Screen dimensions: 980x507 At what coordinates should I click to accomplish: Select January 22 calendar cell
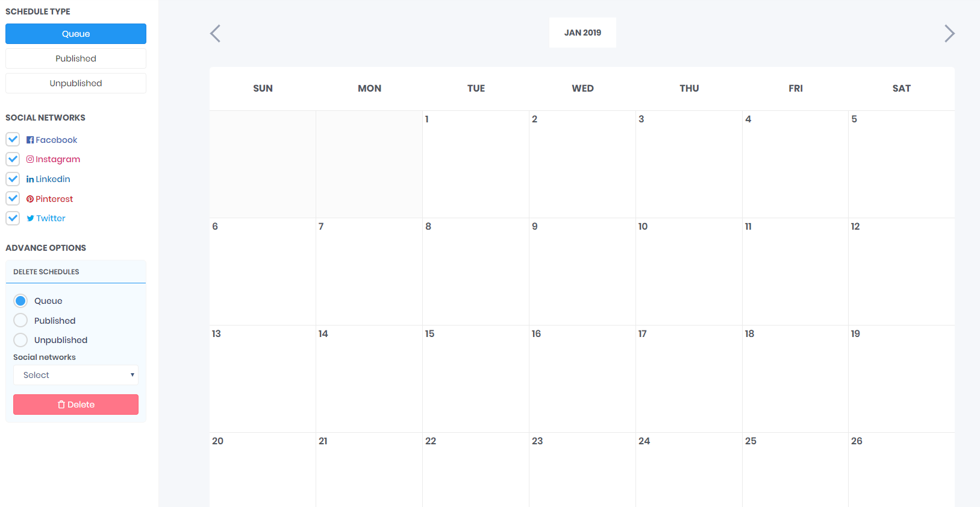click(476, 470)
